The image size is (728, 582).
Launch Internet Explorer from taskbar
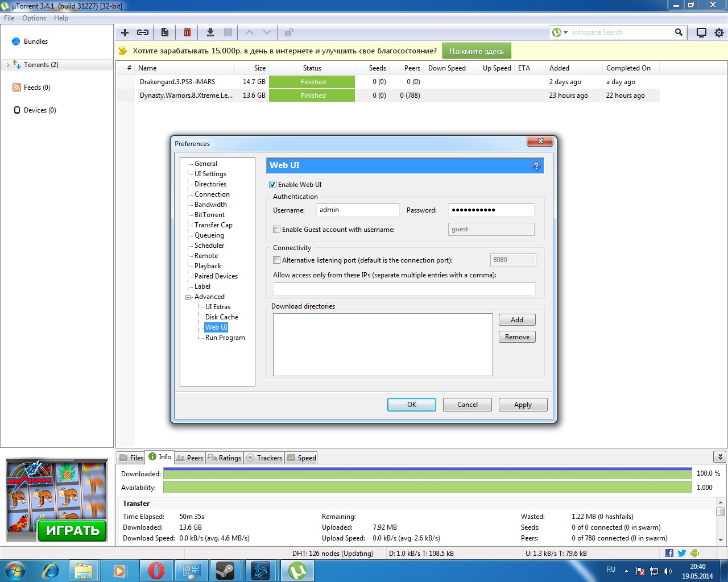tap(51, 570)
